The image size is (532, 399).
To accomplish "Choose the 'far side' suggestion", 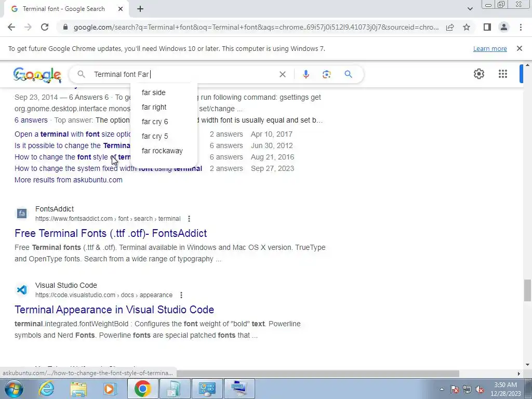I will point(164,92).
